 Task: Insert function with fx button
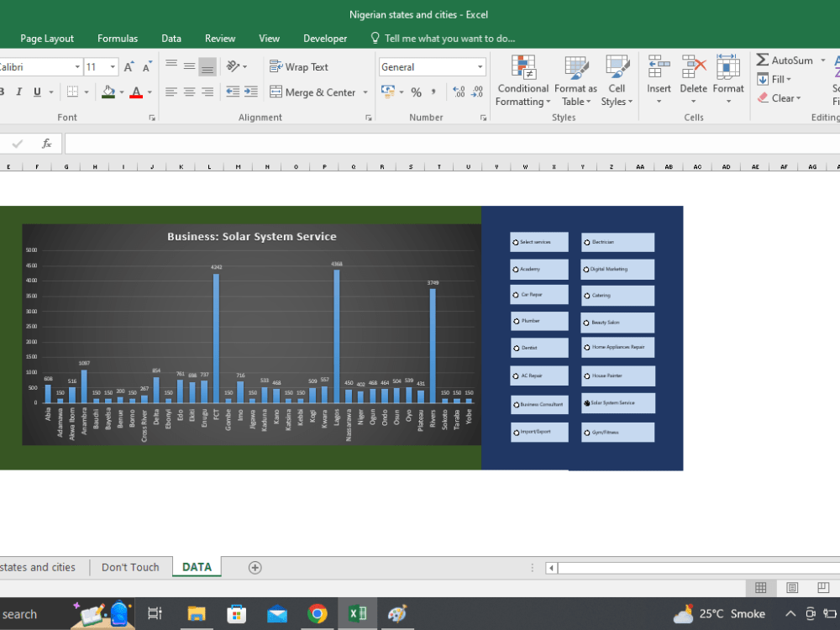[46, 144]
